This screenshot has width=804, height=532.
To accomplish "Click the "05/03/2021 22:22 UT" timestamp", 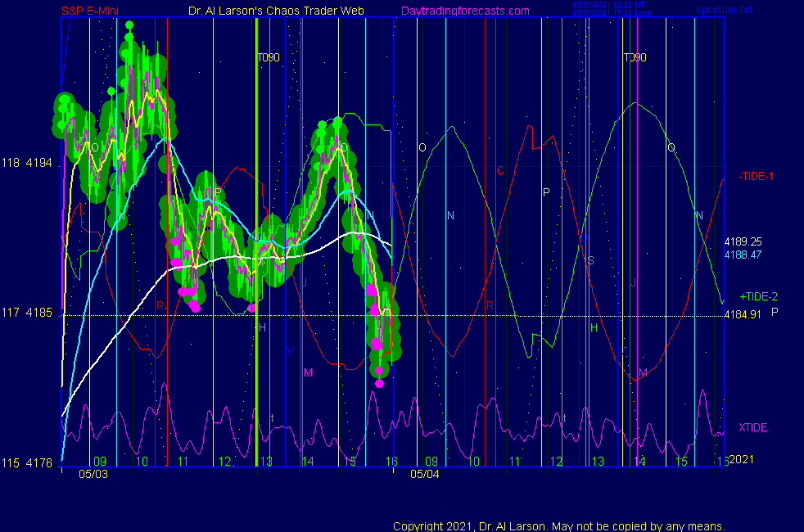I will pyautogui.click(x=608, y=5).
